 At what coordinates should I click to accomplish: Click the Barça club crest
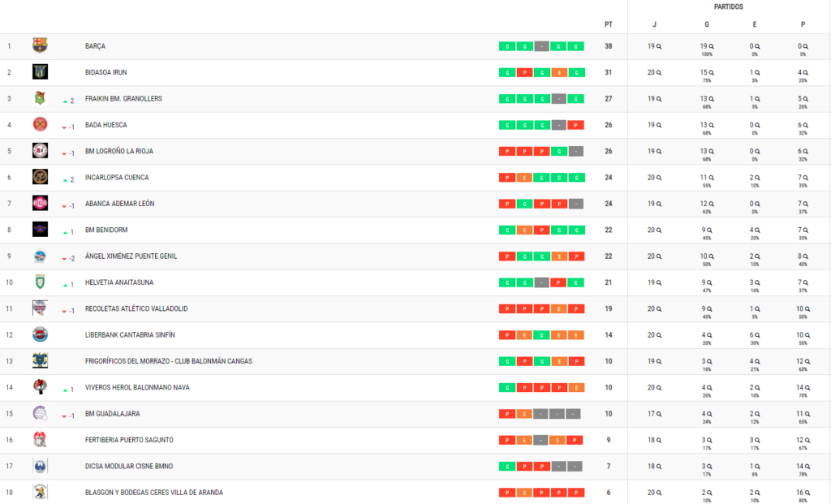click(x=40, y=45)
